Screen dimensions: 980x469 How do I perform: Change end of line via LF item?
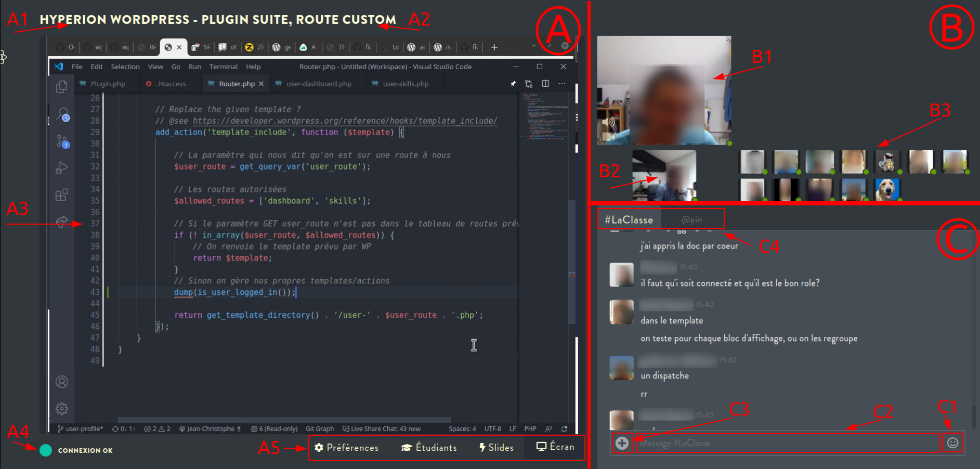pos(513,429)
